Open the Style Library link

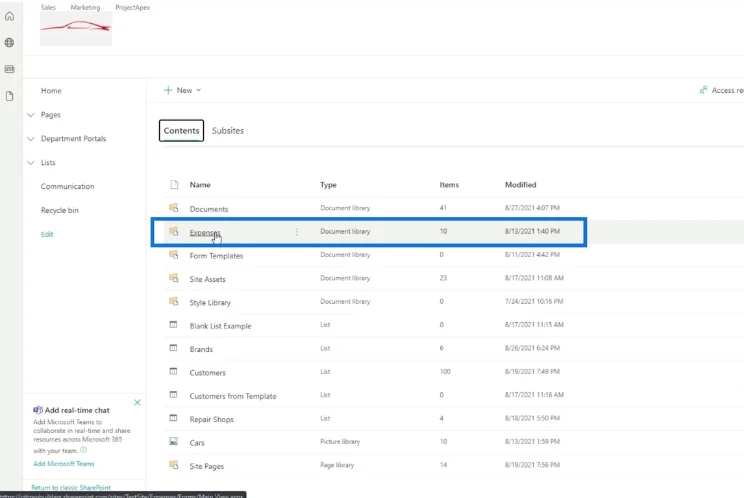point(210,303)
